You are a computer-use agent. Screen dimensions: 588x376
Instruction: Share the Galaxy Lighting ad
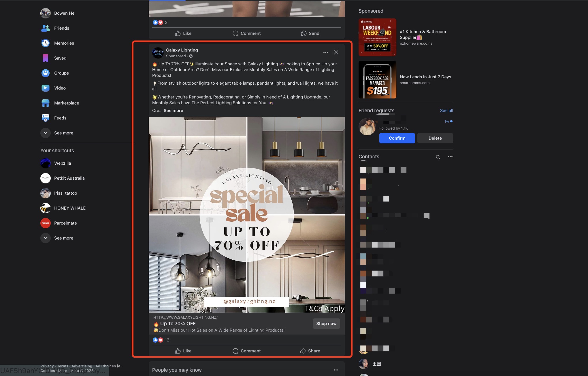tap(310, 351)
